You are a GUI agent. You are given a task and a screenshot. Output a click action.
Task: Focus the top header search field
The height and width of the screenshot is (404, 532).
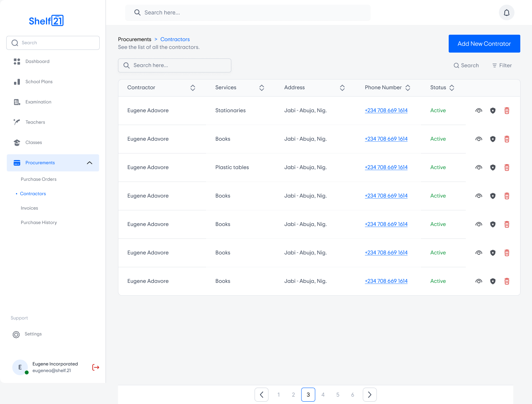coord(248,12)
